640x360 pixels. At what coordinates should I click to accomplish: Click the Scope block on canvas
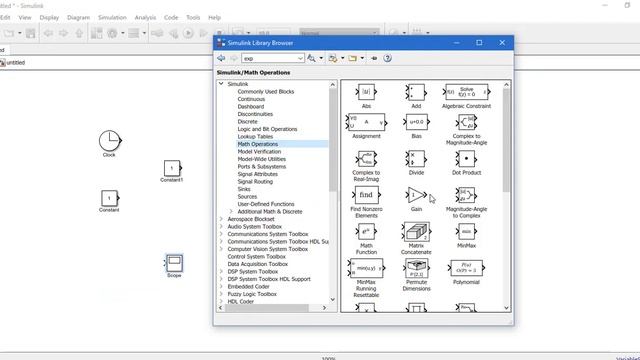click(174, 263)
